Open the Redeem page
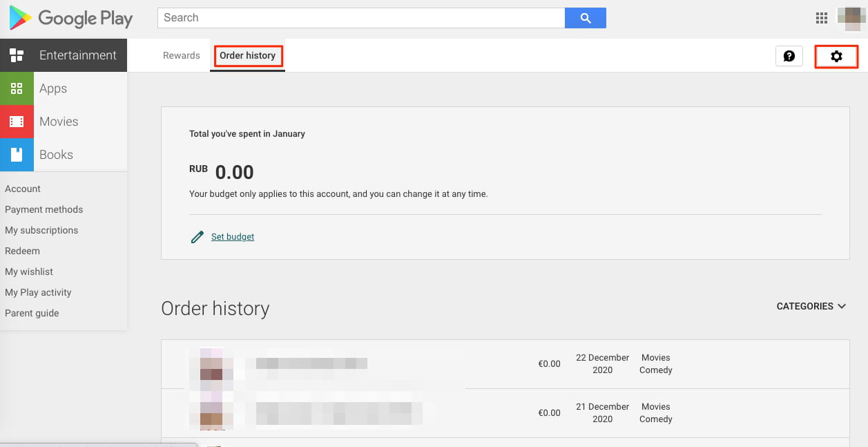This screenshot has width=868, height=447. [22, 251]
